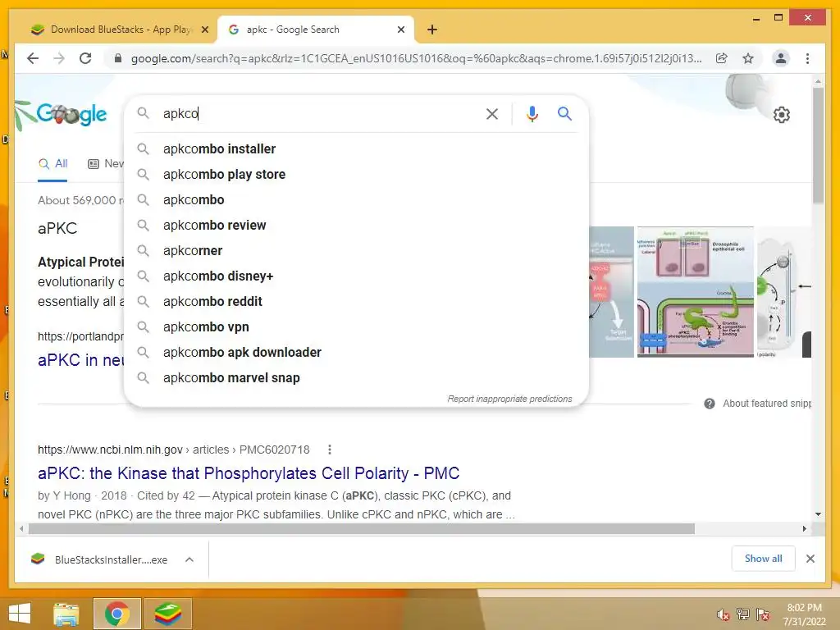840x630 pixels.
Task: Bookmark this page with the star icon
Action: point(748,58)
